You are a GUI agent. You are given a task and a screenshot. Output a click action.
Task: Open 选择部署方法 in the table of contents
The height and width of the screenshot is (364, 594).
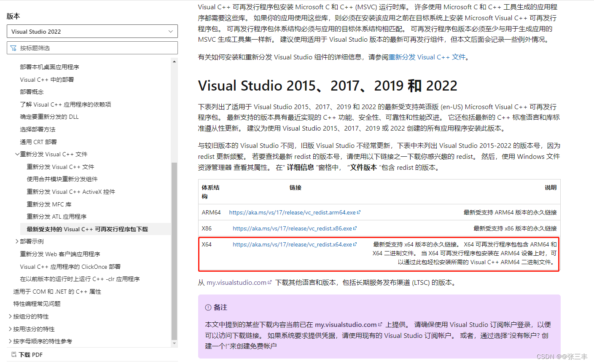pos(38,129)
